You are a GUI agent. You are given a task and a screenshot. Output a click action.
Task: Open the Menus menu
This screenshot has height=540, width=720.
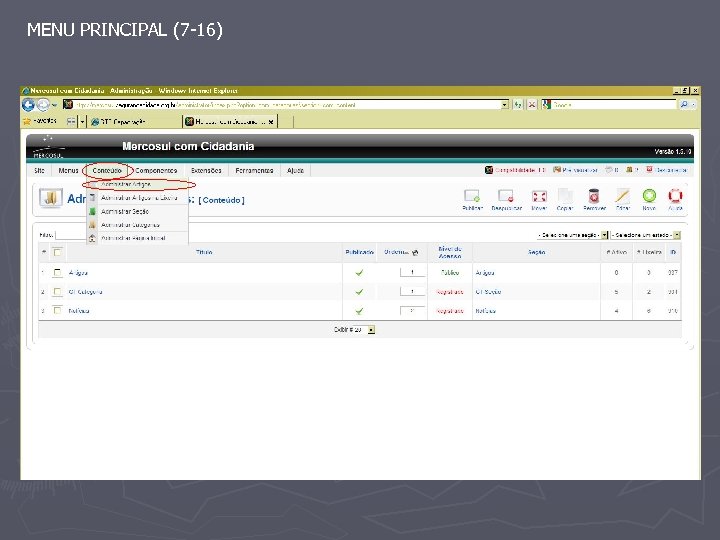68,170
